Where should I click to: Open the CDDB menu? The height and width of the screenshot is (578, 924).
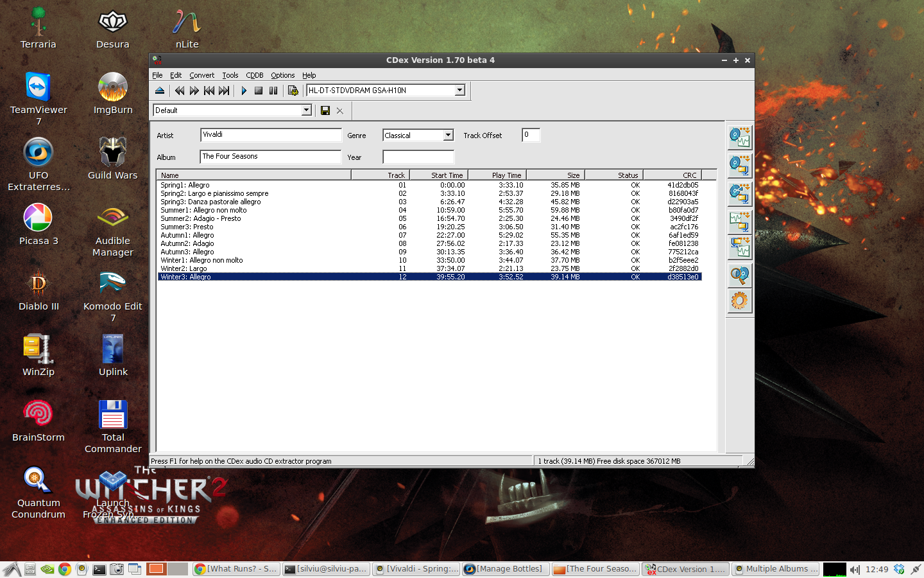point(254,75)
